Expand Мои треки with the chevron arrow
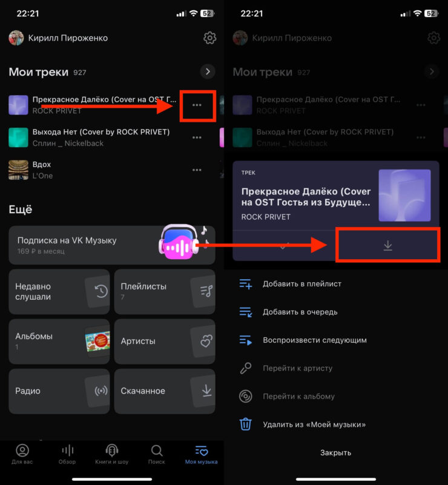Screen dimensions: 448x485 pyautogui.click(x=208, y=71)
